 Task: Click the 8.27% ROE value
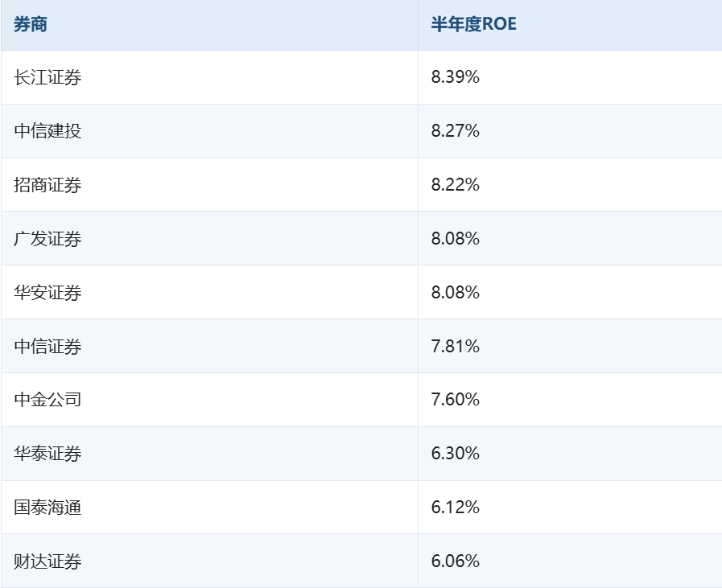(x=455, y=130)
